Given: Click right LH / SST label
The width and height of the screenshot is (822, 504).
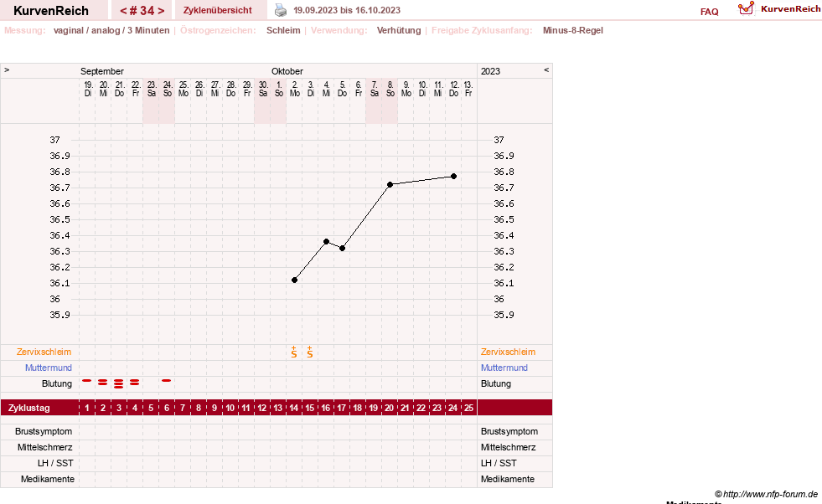Looking at the screenshot, I should click(499, 463).
